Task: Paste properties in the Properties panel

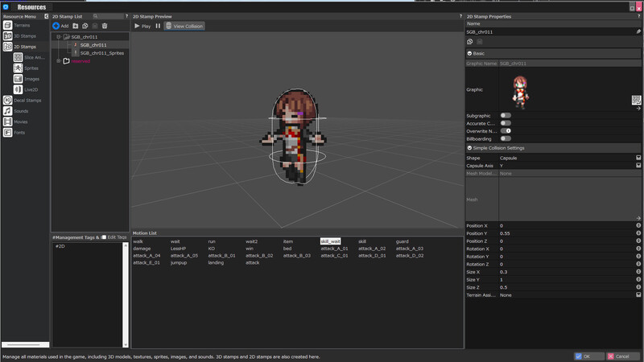Action: (x=479, y=42)
